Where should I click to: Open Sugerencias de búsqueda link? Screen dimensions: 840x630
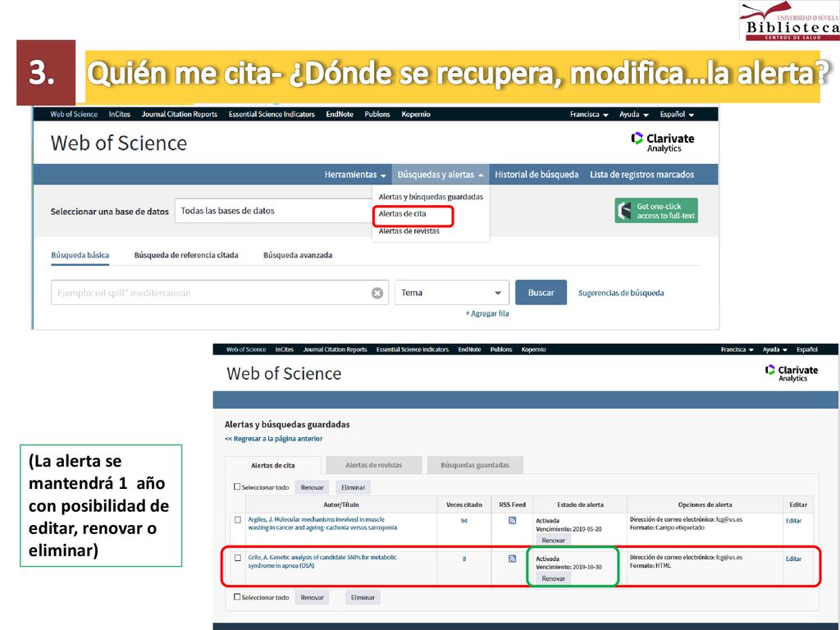(621, 293)
